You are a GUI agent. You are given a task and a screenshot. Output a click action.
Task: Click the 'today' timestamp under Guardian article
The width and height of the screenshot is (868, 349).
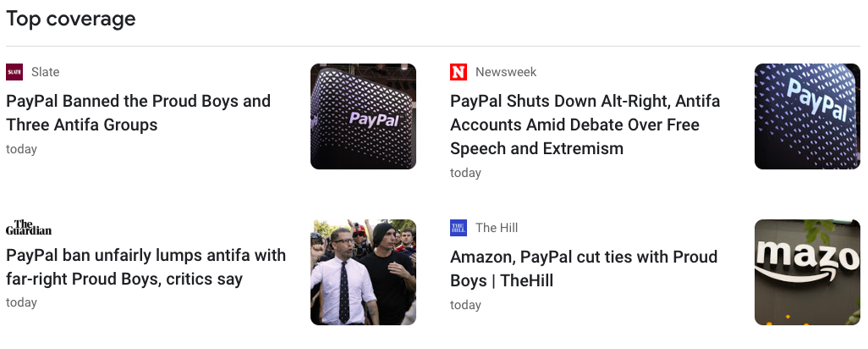pyautogui.click(x=21, y=302)
